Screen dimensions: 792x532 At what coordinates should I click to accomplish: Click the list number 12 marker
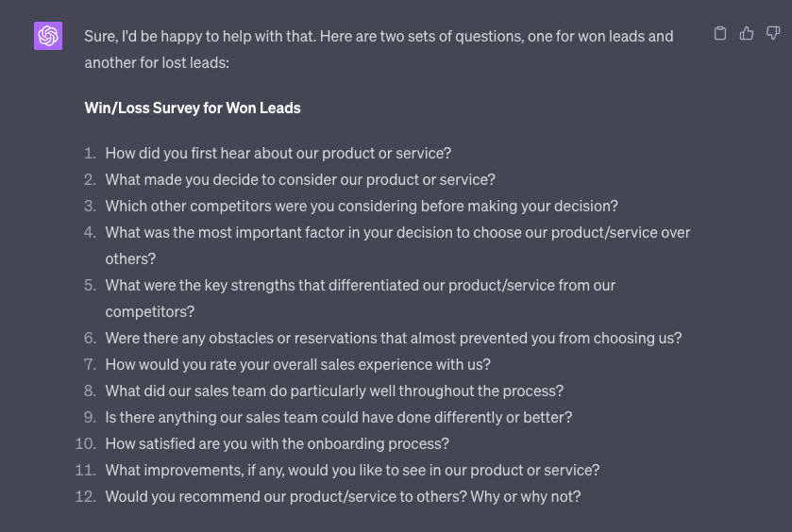[85, 496]
